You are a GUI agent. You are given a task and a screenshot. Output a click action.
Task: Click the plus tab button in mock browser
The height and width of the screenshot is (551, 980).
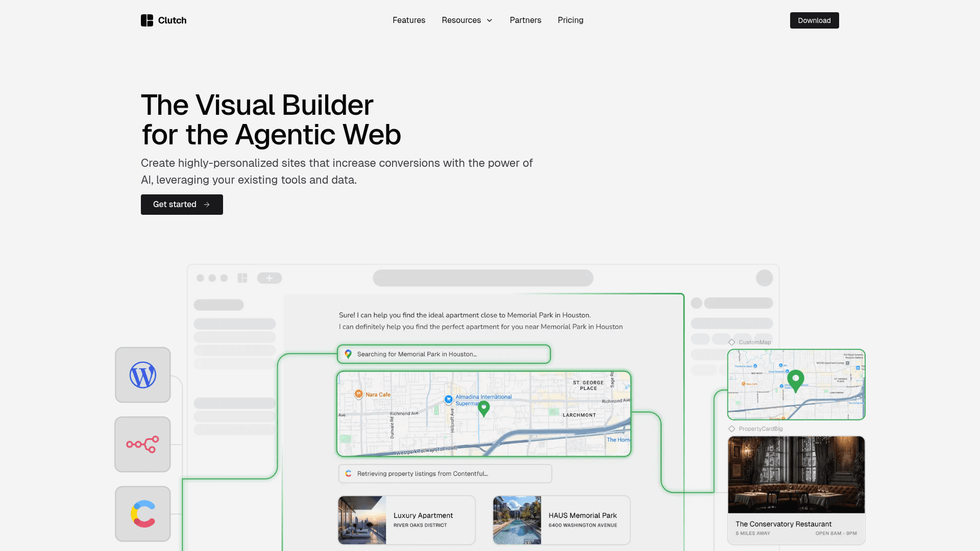[x=269, y=278]
